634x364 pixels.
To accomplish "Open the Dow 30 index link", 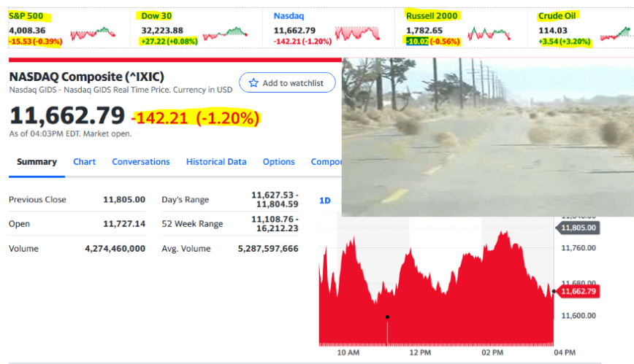I will (x=156, y=16).
